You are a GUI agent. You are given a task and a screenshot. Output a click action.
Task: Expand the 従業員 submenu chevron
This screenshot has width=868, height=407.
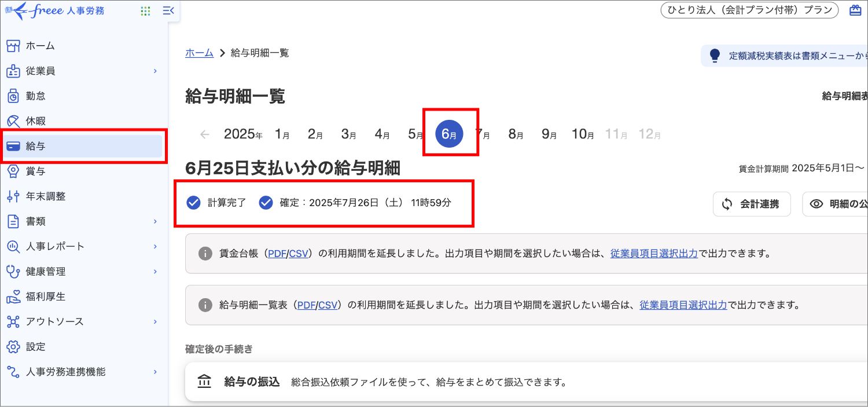155,71
